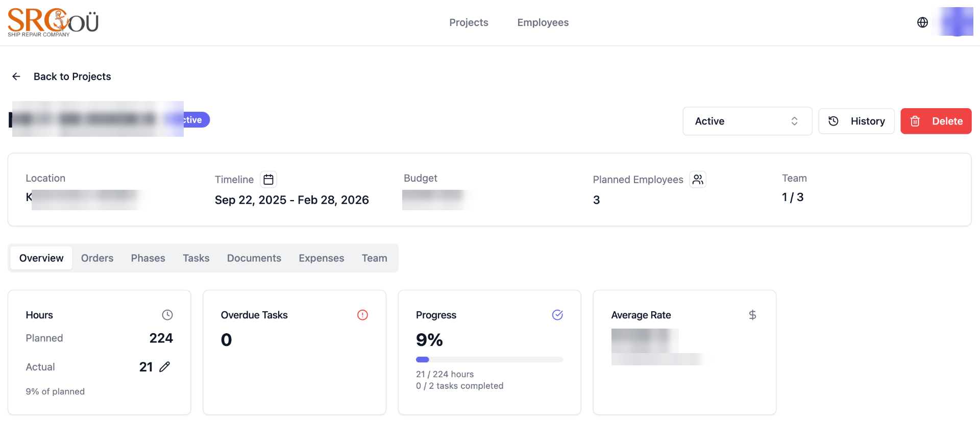980x423 pixels.
Task: Click the Planned Employees people icon
Action: [698, 180]
